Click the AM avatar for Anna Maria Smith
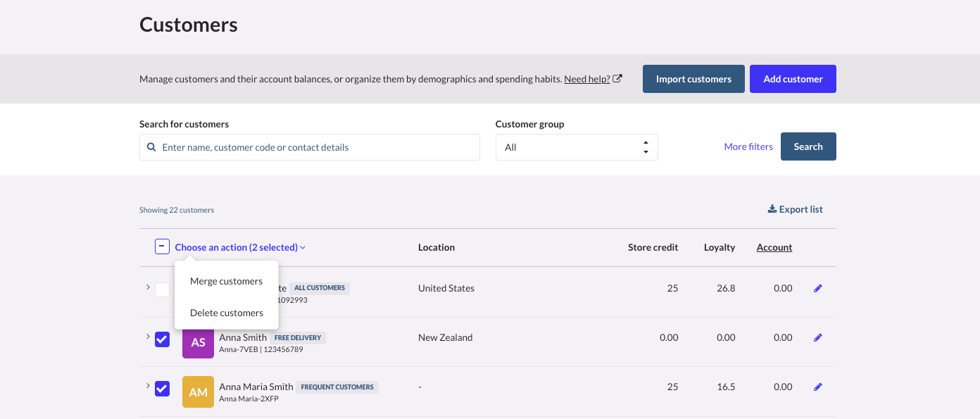The width and height of the screenshot is (980, 419). tap(198, 392)
